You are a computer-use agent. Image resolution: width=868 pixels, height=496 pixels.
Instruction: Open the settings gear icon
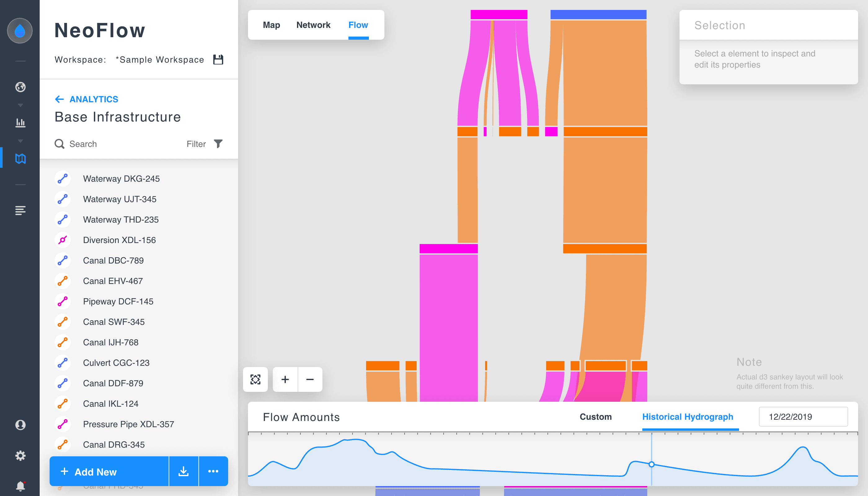click(20, 455)
